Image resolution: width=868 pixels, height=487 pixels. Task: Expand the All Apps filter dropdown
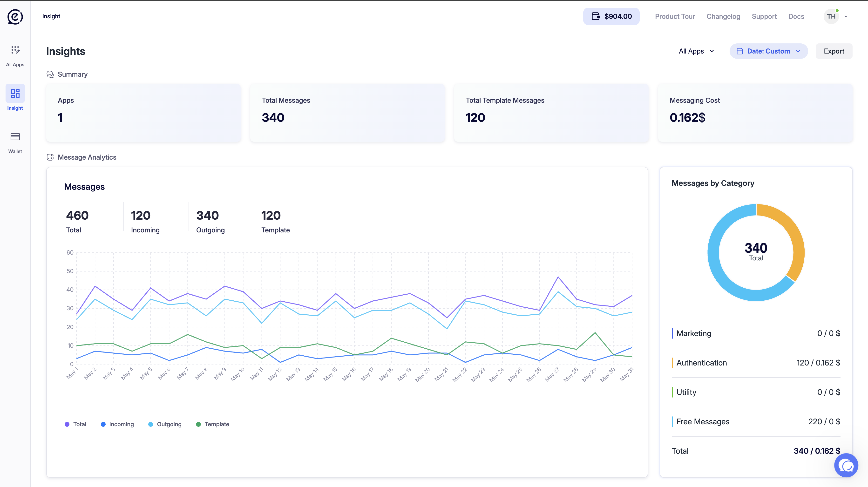pyautogui.click(x=697, y=51)
